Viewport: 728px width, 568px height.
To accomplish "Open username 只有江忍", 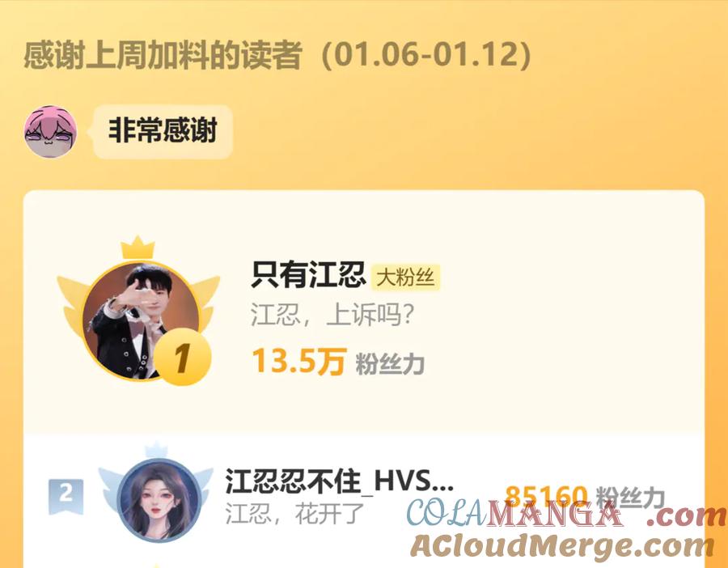I will pos(308,275).
